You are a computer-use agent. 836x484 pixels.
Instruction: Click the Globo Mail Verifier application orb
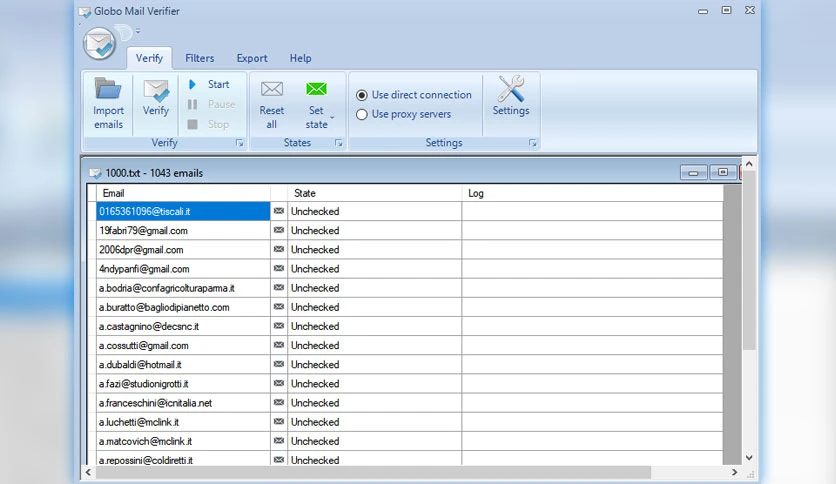coord(99,43)
